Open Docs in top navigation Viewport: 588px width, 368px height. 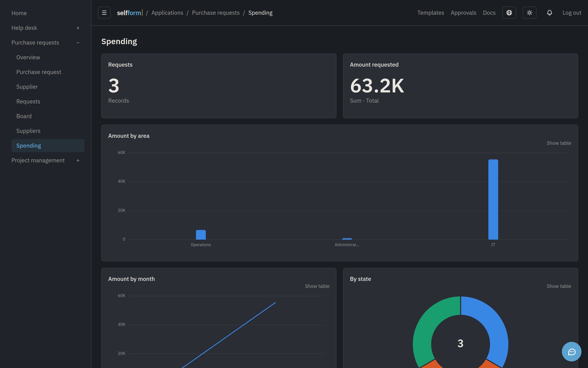[489, 13]
